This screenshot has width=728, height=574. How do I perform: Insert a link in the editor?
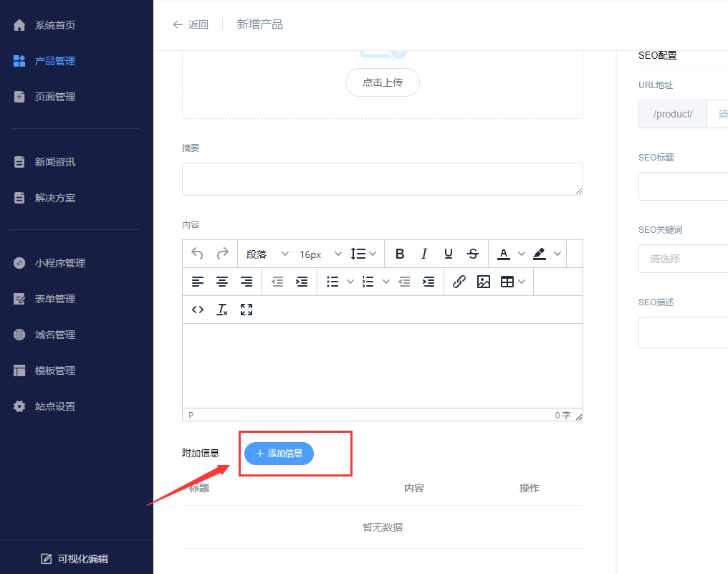[459, 282]
